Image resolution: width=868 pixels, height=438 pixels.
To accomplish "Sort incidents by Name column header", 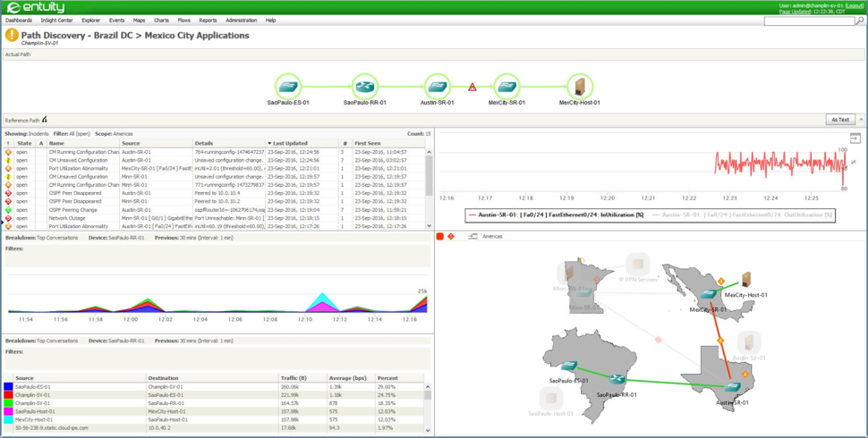I will 83,143.
